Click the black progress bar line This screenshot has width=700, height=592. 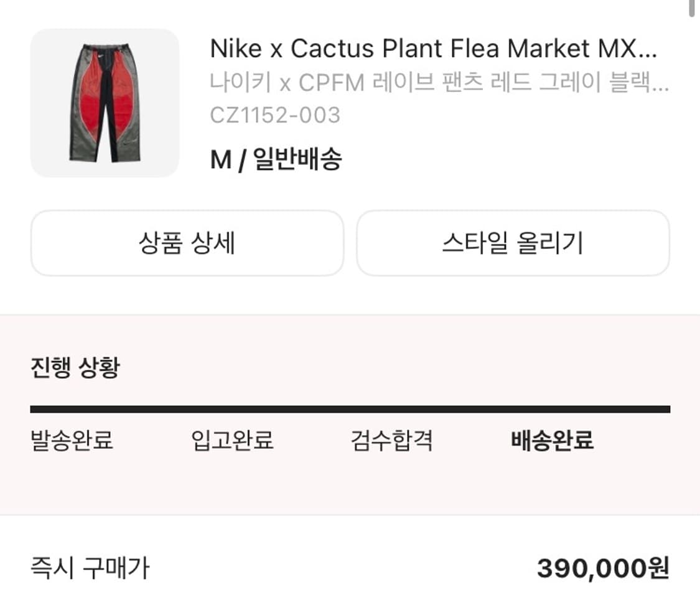(350, 408)
